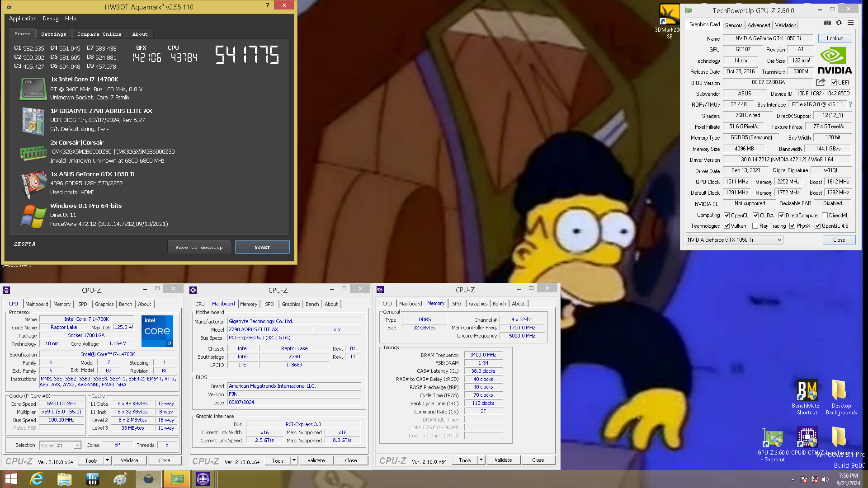Screen dimensions: 868x488
Task: Open the GPU-Z graphics card selector dropdown
Action: 734,240
